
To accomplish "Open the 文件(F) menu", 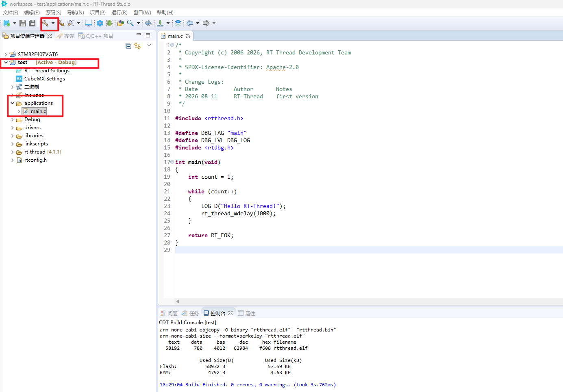I will (11, 13).
